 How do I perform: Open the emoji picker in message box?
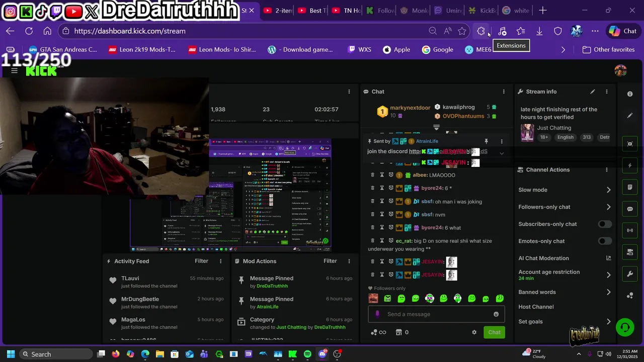coord(496,314)
